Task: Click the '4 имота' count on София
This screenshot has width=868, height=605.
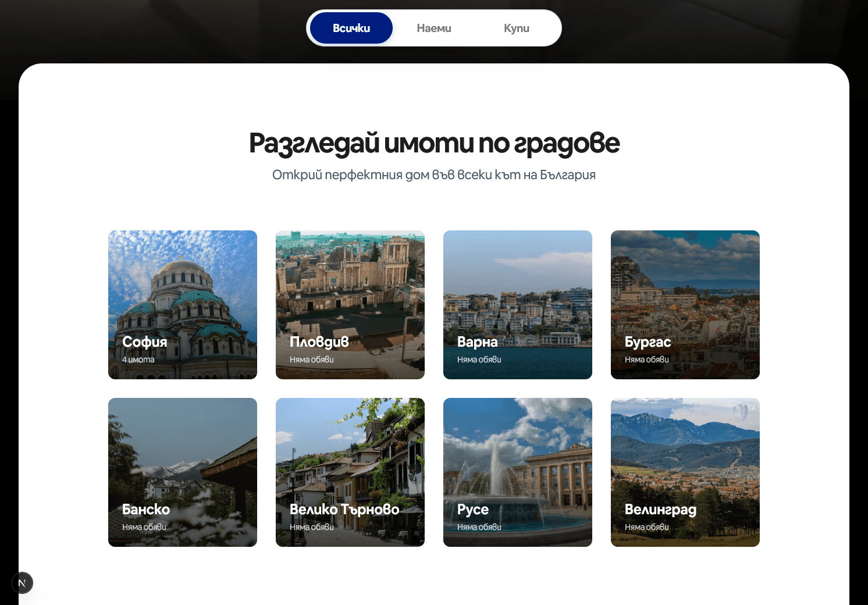Action: 138,360
